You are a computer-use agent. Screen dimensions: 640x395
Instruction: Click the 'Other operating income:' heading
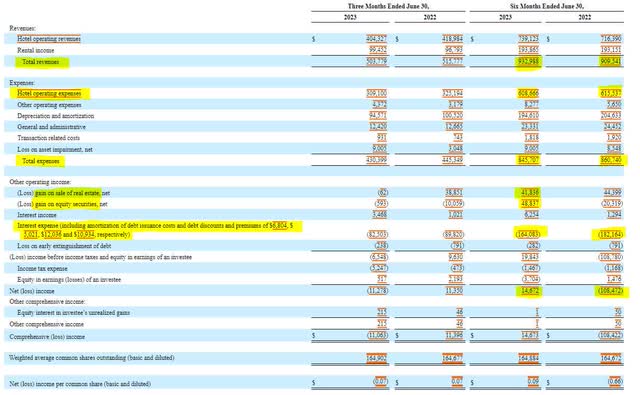[x=40, y=182]
